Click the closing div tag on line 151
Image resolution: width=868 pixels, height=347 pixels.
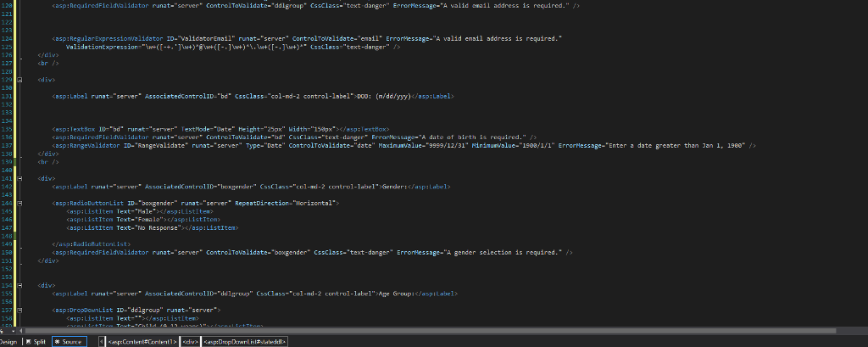coord(48,260)
